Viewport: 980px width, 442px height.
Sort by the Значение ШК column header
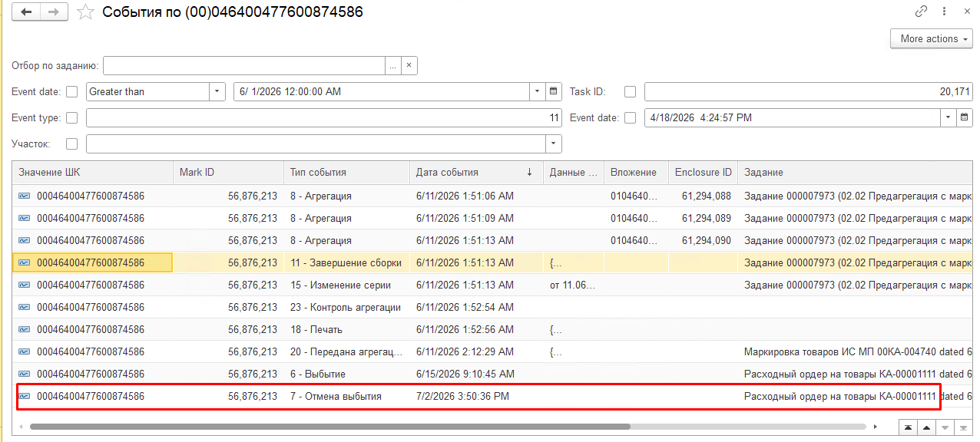click(x=92, y=173)
